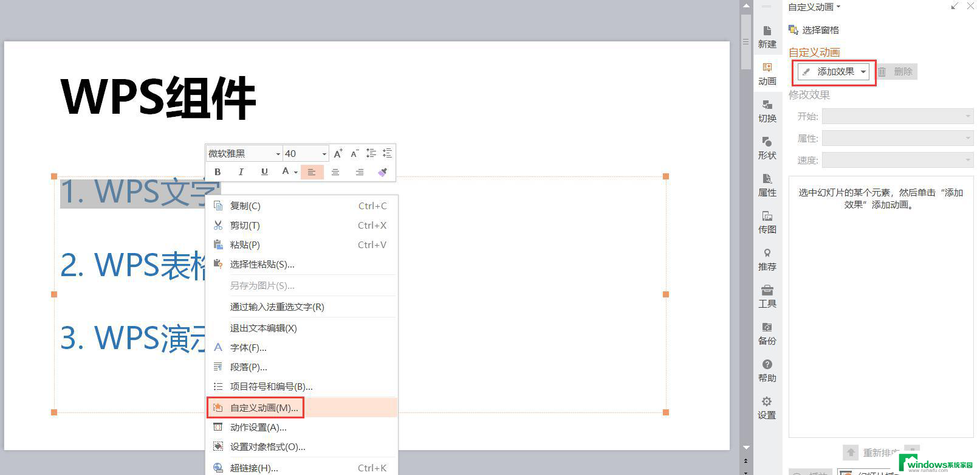This screenshot has width=980, height=475.
Task: Open the 新建 sidebar icon
Action: coord(767,36)
